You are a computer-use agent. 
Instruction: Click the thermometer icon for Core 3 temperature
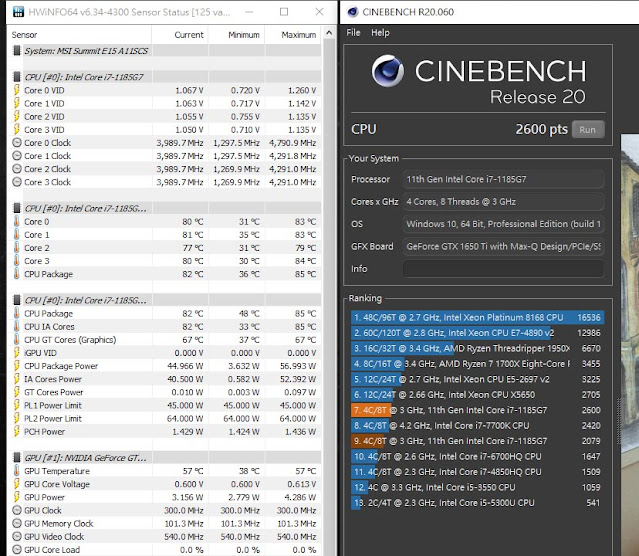tap(17, 260)
